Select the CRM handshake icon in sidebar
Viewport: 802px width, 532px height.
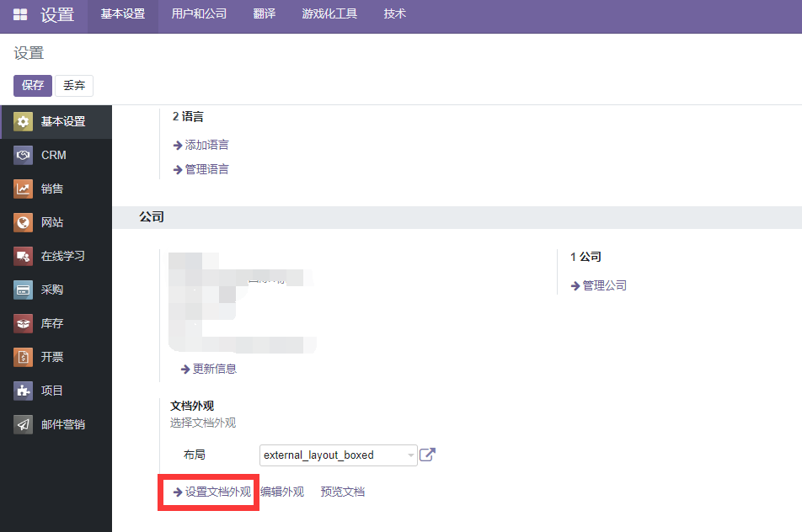pyautogui.click(x=23, y=155)
